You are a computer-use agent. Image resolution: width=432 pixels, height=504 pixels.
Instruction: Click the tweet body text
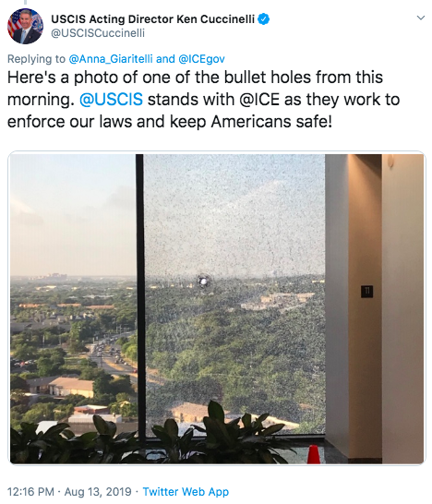pos(203,100)
